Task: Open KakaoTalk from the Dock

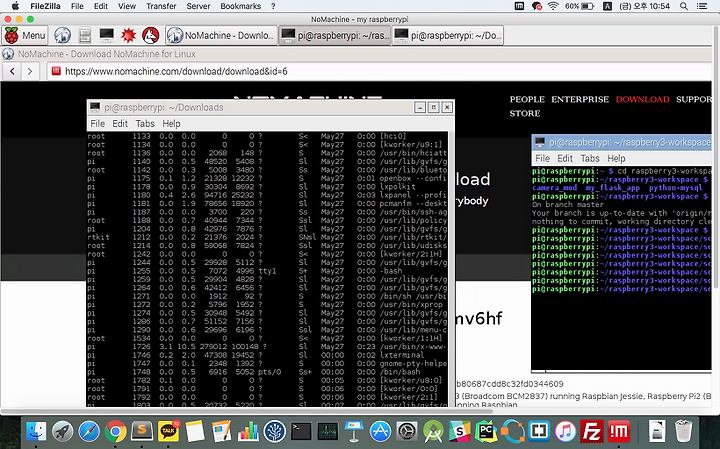Action: point(169,432)
